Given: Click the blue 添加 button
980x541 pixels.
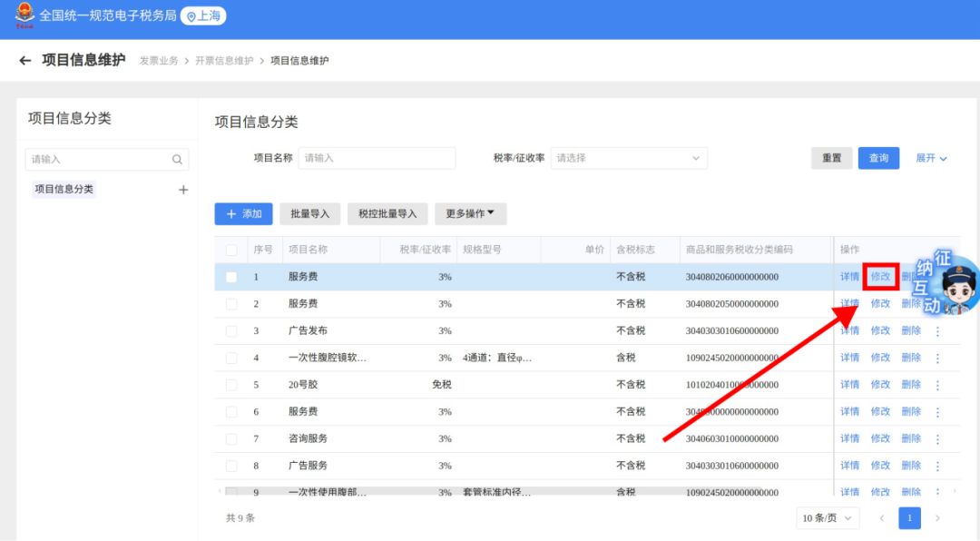Looking at the screenshot, I should pyautogui.click(x=244, y=214).
